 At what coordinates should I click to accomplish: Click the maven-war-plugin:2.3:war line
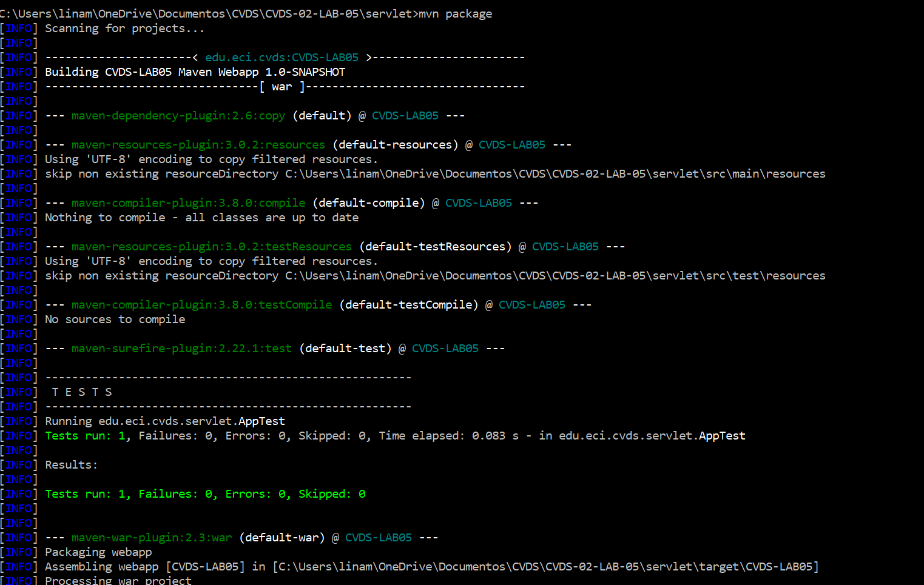(152, 537)
